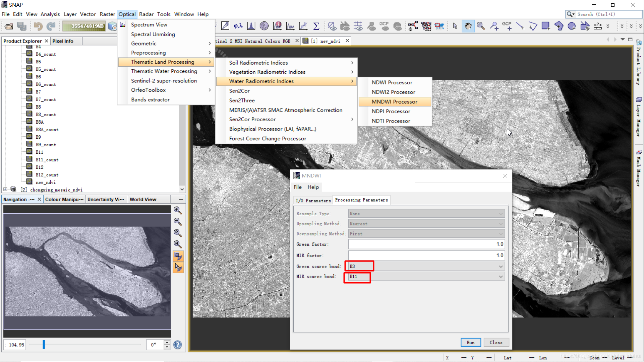
Task: Zoom all (A) in Navigation panel
Action: [178, 244]
